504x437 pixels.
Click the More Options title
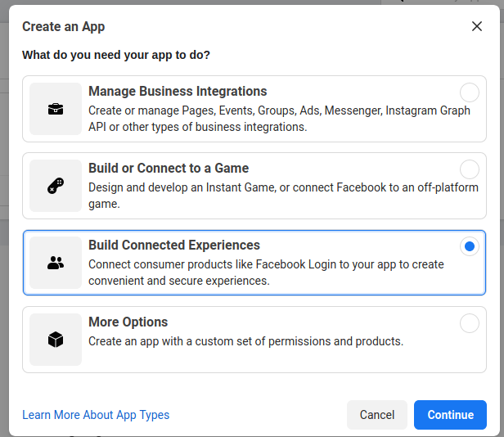tap(128, 322)
